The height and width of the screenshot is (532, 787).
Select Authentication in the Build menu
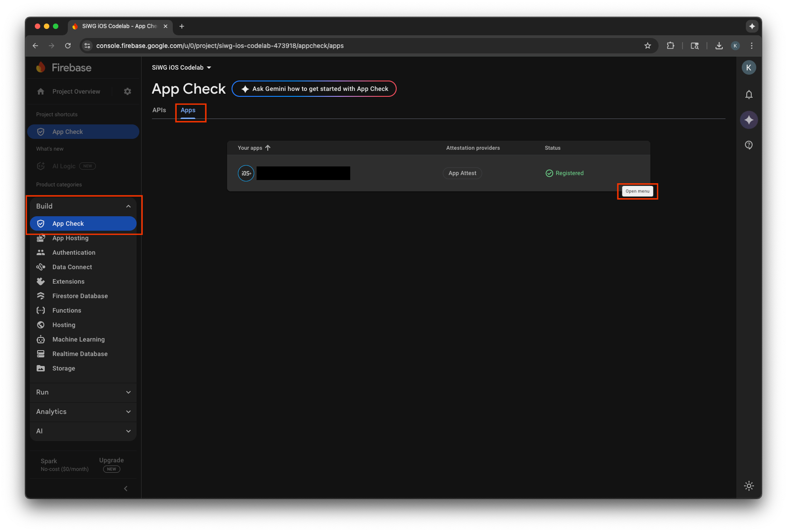tap(73, 252)
